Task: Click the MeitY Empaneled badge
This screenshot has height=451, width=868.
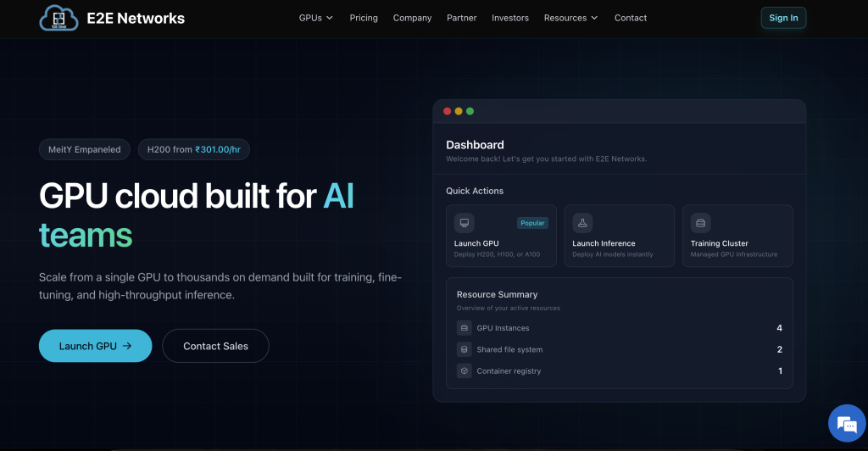Action: click(x=85, y=149)
